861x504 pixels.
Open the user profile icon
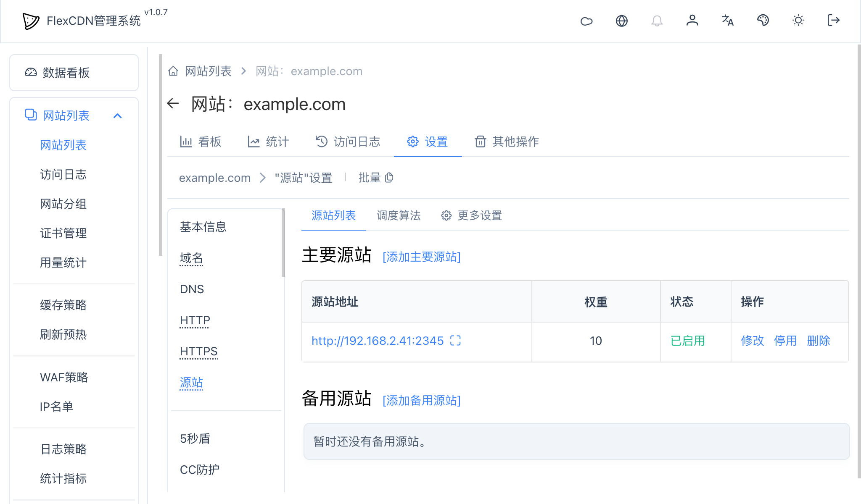(x=692, y=21)
